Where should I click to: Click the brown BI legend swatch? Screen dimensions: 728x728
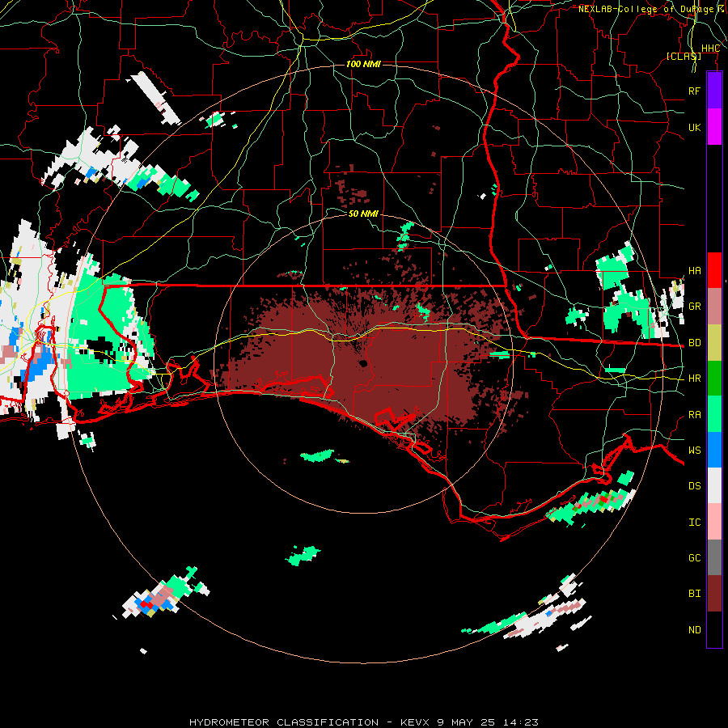[x=714, y=594]
